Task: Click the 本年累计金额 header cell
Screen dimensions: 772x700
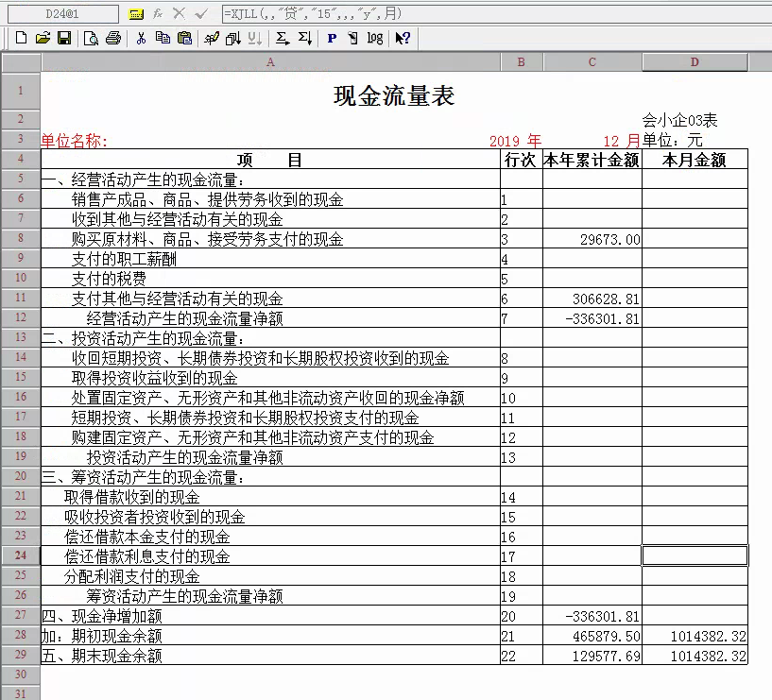Action: click(592, 160)
